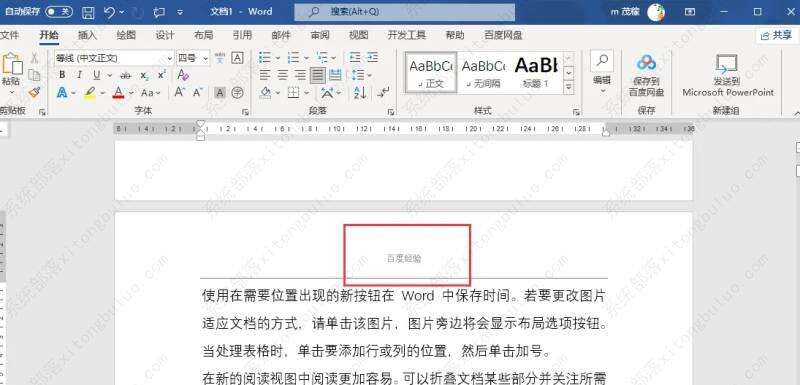The height and width of the screenshot is (385, 800).
Task: Apply superscript formatting
Action: 161,75
